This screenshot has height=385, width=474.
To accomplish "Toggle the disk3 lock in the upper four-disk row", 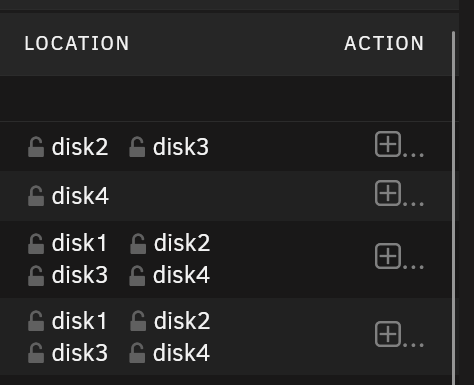I will pos(36,275).
